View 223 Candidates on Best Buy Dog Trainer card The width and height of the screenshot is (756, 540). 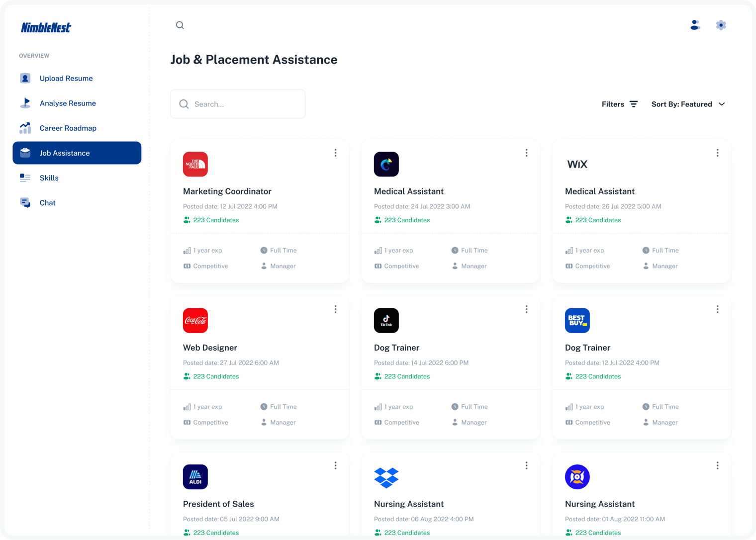[x=593, y=376]
